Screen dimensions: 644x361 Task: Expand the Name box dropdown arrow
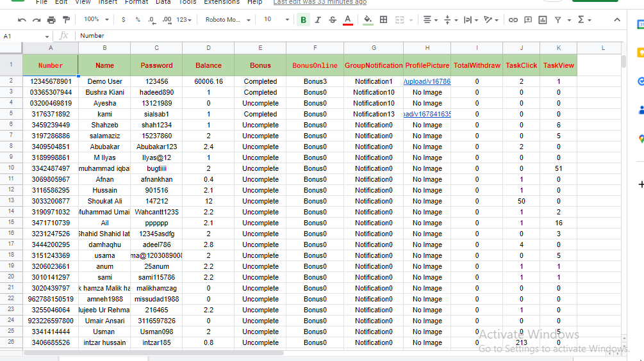(x=47, y=36)
